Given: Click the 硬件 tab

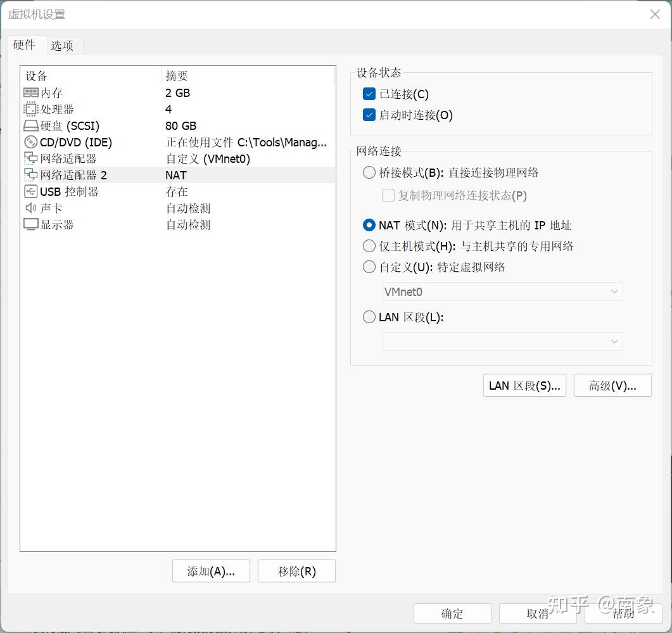Looking at the screenshot, I should [x=25, y=45].
